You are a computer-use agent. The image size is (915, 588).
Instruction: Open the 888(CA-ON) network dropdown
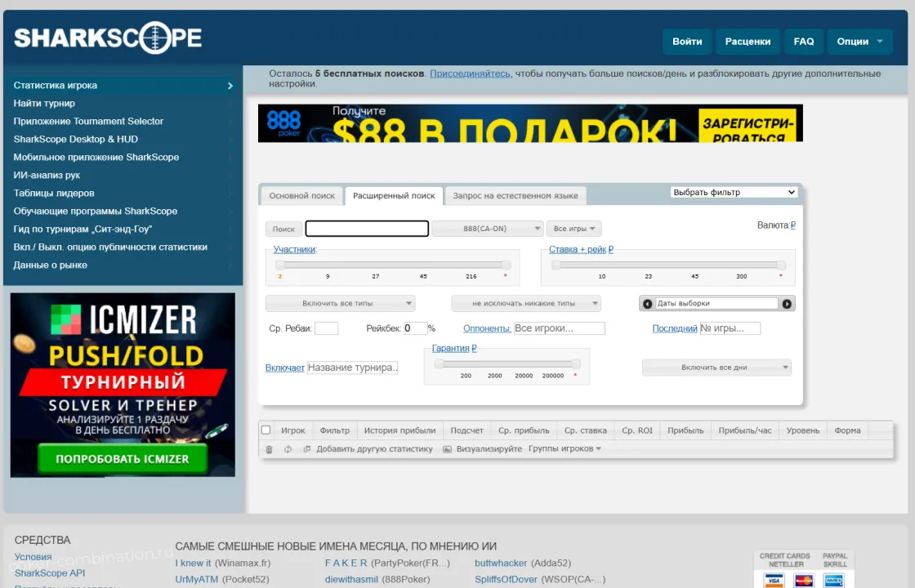point(488,228)
